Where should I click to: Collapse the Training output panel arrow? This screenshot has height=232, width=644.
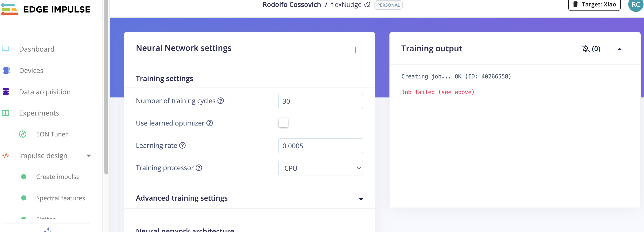point(619,49)
